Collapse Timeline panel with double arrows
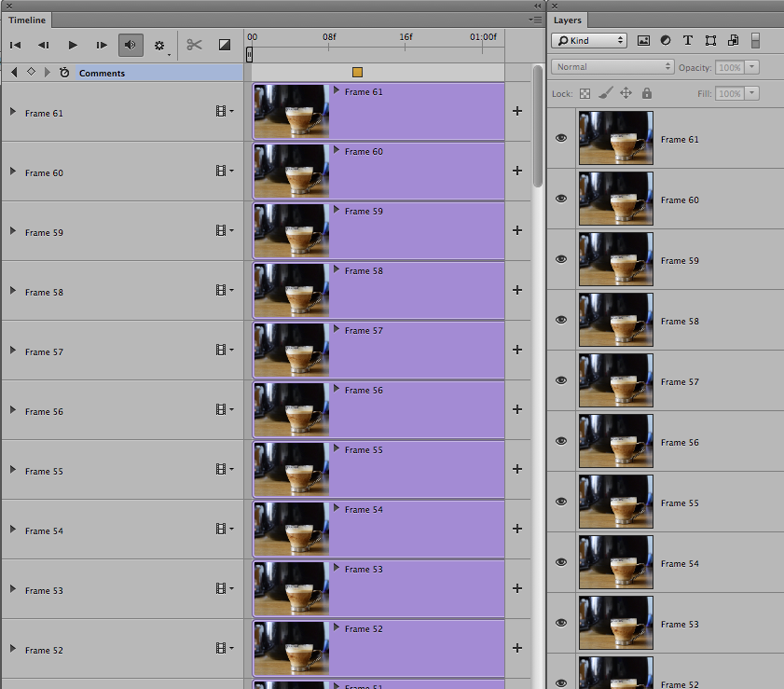Screen dimensions: 784x689 pos(537,6)
